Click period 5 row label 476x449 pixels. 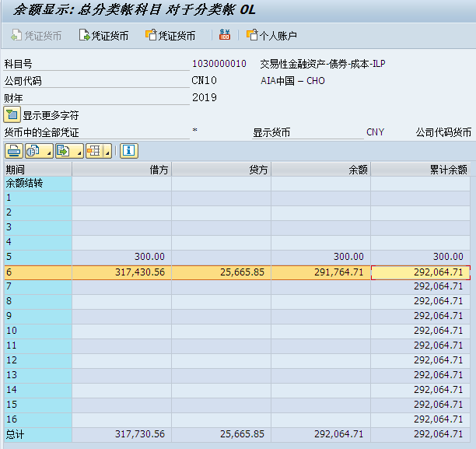[x=38, y=257]
